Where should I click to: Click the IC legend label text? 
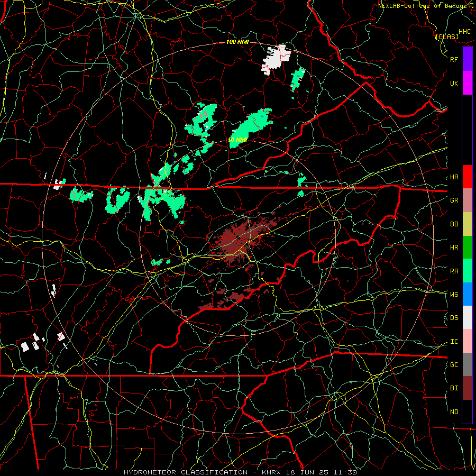[x=454, y=342]
